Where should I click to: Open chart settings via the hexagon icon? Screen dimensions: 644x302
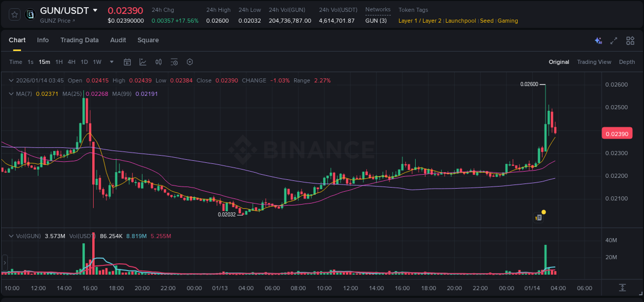[x=190, y=62]
